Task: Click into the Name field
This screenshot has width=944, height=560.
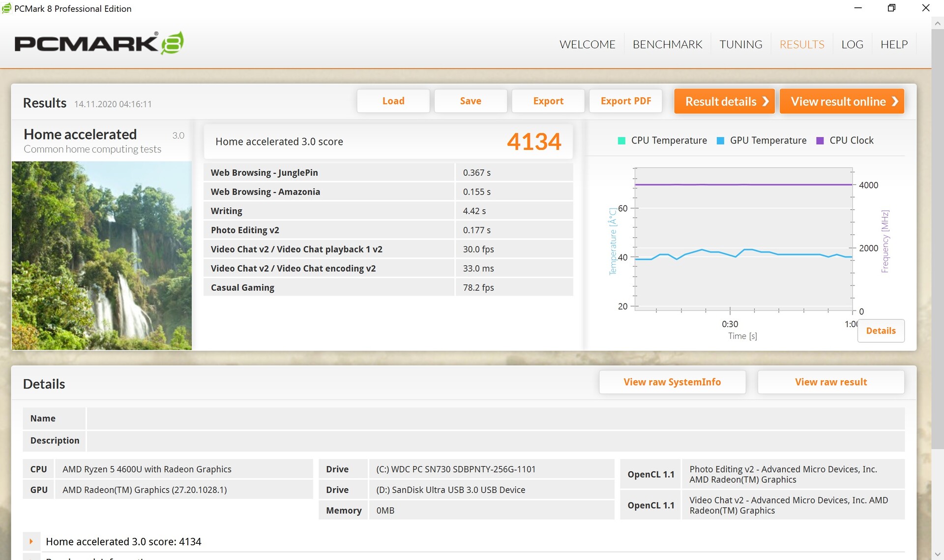Action: click(495, 419)
